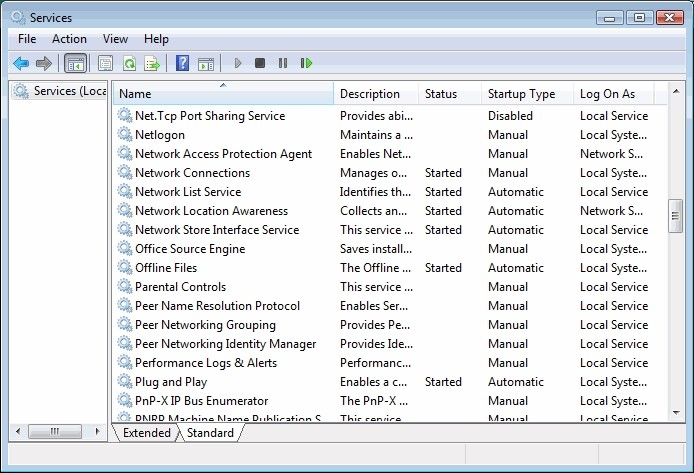
Task: Sort by the Startup Type column header
Action: pyautogui.click(x=527, y=93)
